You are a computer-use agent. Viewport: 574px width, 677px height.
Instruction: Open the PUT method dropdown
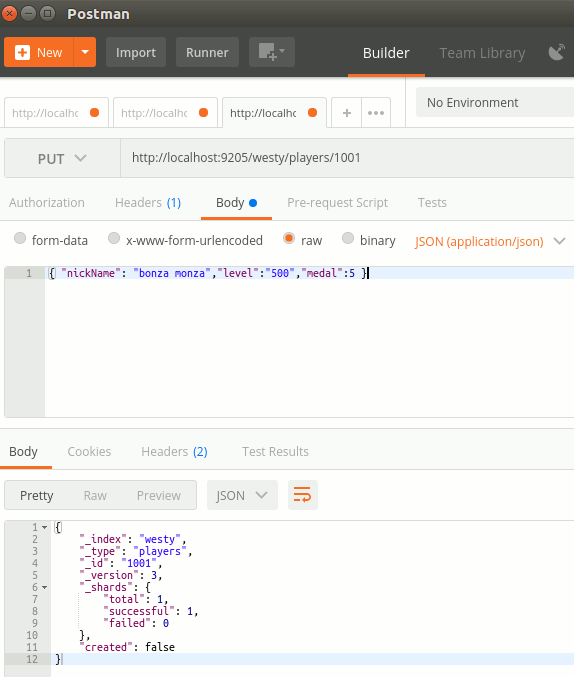coord(62,158)
